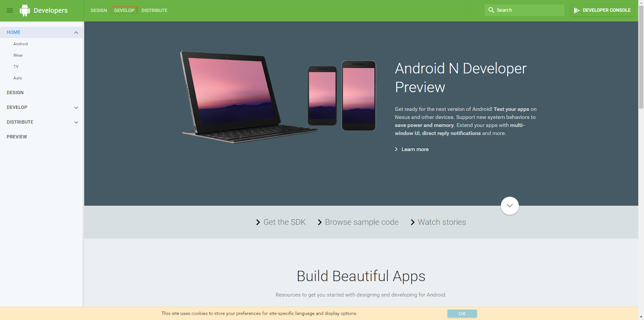Screen dimensions: 644x320
Task: Click the arrow before Get the SDK
Action: pyautogui.click(x=258, y=222)
